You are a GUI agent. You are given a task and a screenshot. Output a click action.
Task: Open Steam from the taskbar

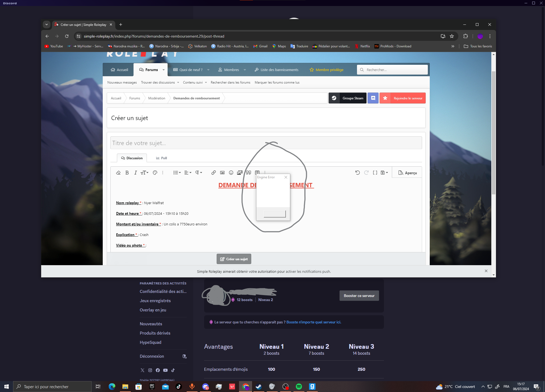[259, 387]
